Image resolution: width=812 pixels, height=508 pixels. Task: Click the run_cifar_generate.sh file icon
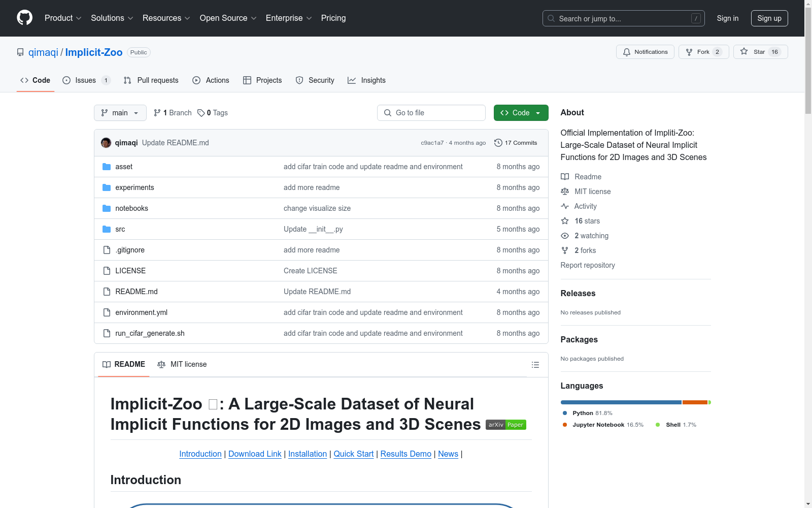[x=107, y=333]
